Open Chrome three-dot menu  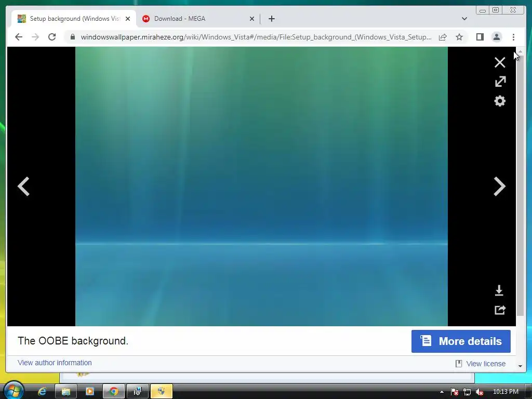pyautogui.click(x=513, y=37)
